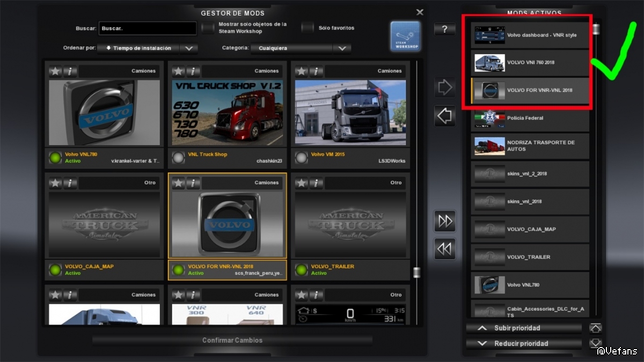Show info for VOLVO_TRAILER mod
Image resolution: width=644 pixels, height=362 pixels.
click(x=316, y=183)
